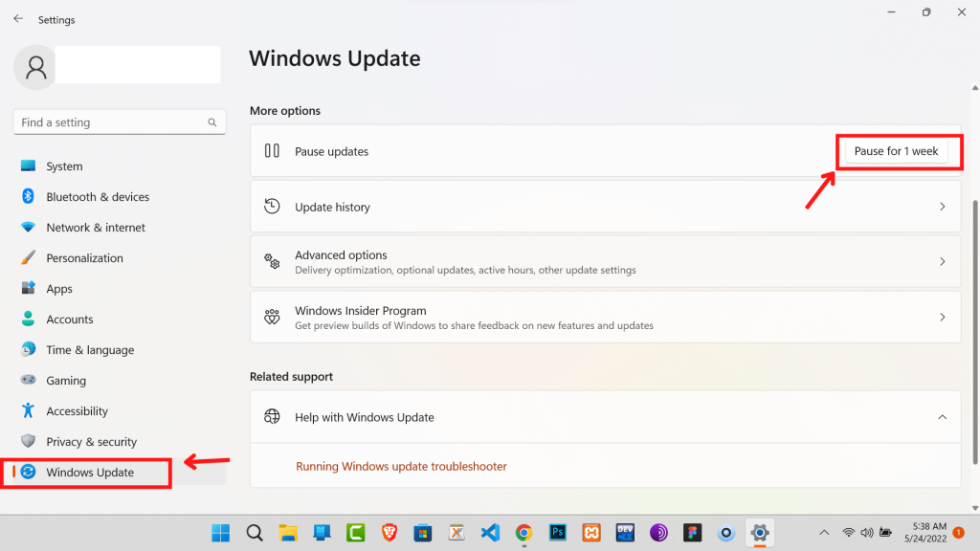Open taskbar Search
The height and width of the screenshot is (551, 980).
pyautogui.click(x=255, y=533)
